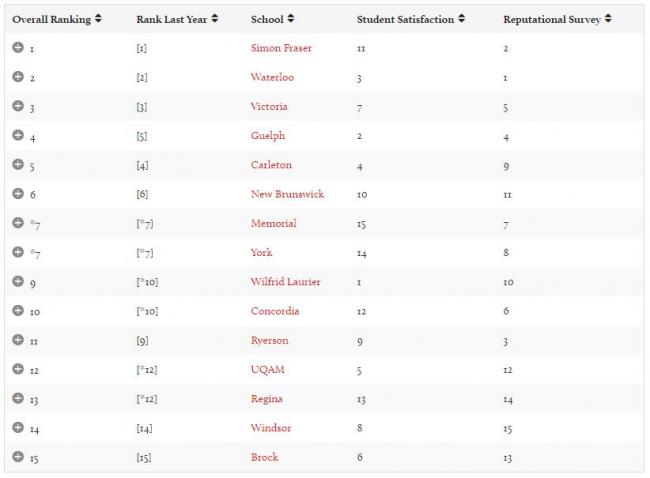Sort by Reputational Survey arrows
The height and width of the screenshot is (478, 650).
[609, 19]
